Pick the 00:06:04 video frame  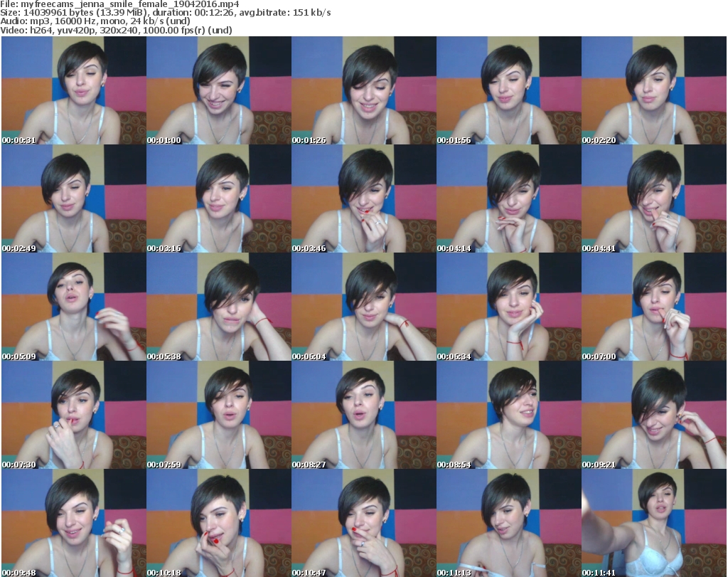[x=363, y=307]
